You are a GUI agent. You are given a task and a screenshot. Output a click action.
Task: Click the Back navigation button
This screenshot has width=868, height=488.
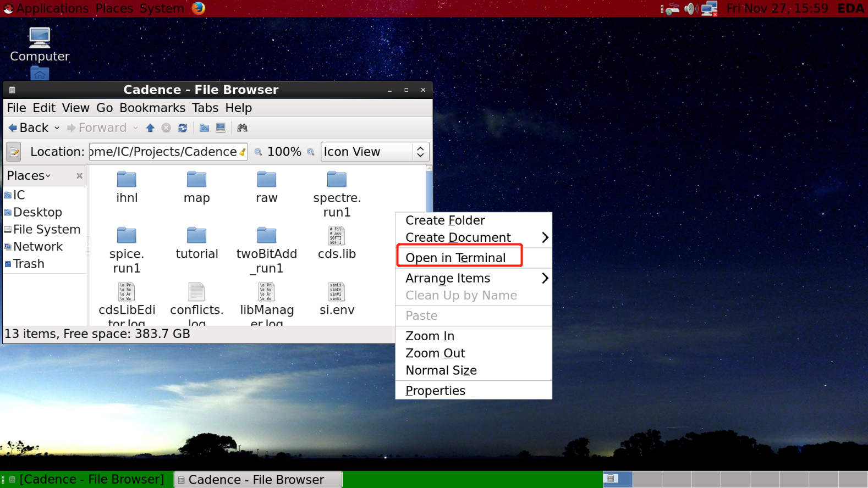(29, 128)
